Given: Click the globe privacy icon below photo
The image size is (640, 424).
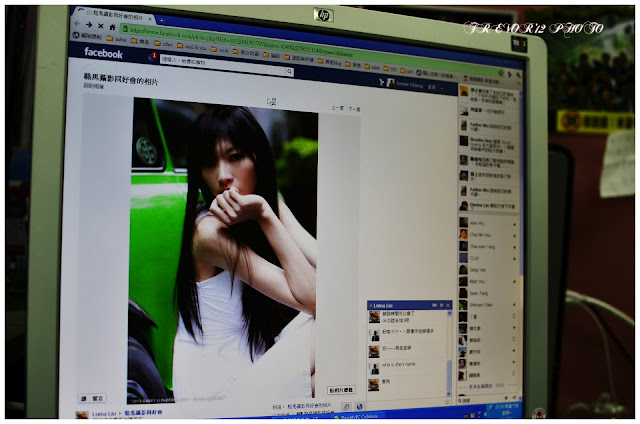Looking at the screenshot, I should pyautogui.click(x=360, y=406).
